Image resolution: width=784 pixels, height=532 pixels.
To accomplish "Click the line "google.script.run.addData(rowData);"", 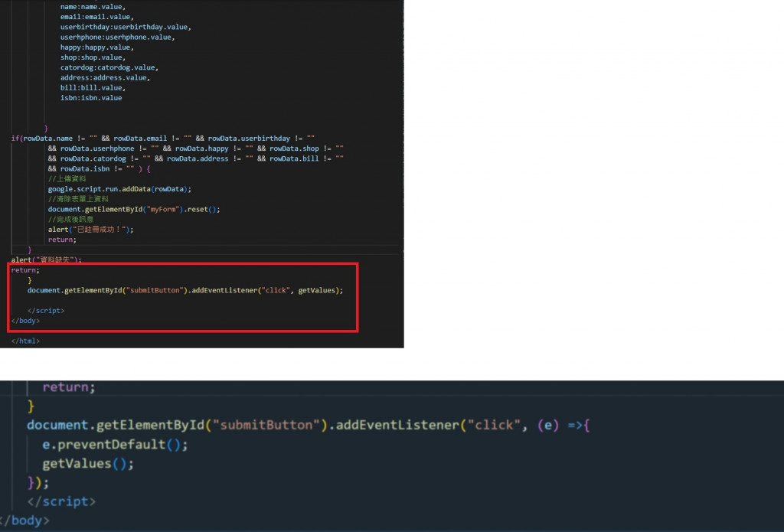I will click(119, 189).
